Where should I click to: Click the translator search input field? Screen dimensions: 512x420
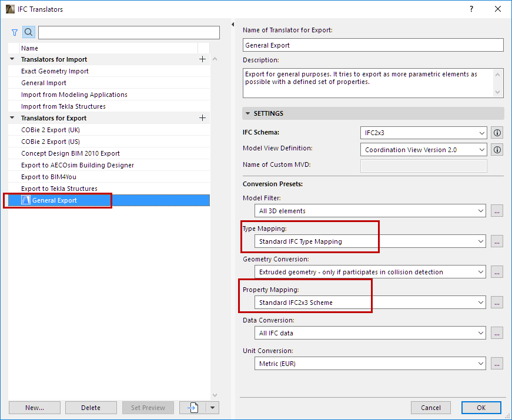[x=129, y=33]
